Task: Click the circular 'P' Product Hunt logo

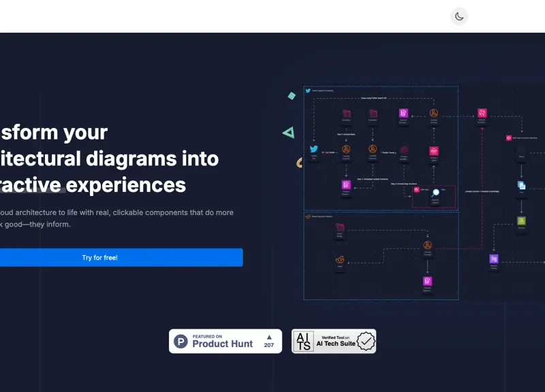Action: point(181,342)
